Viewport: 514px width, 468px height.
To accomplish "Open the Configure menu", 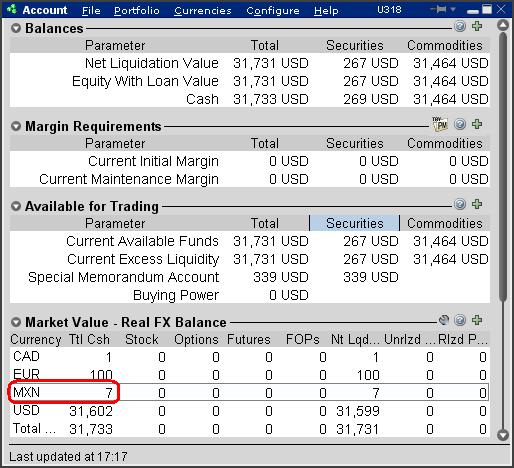I will [x=273, y=11].
